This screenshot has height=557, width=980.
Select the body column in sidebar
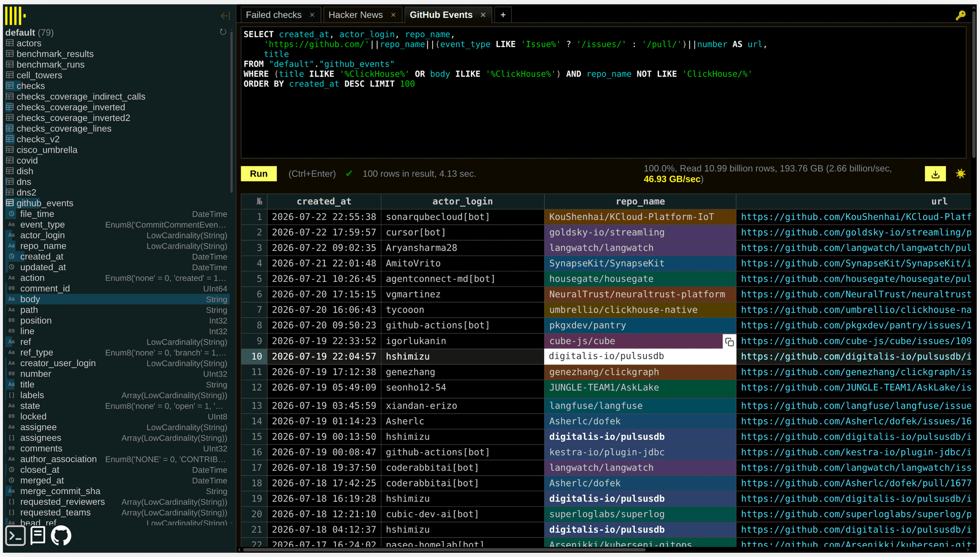coord(117,299)
